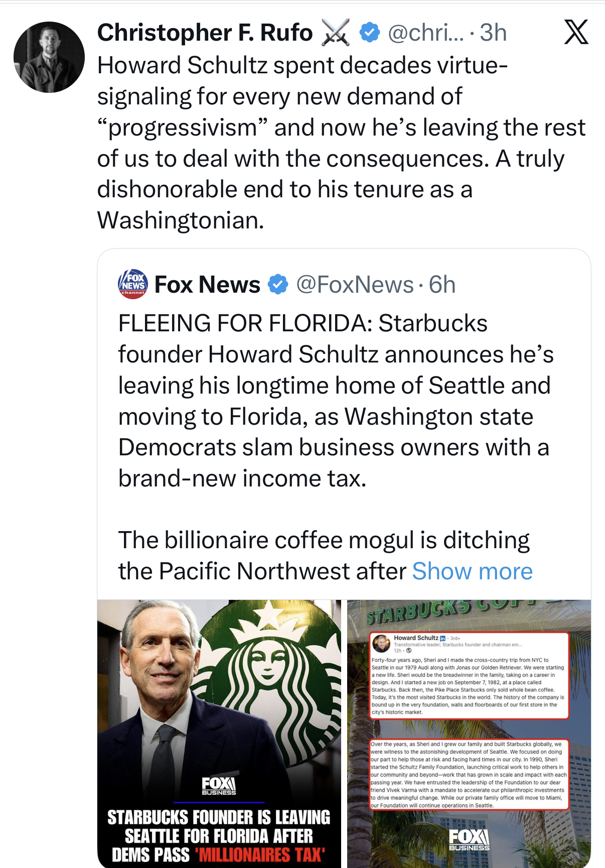Click the Fox Business logo on the Schultz photo
This screenshot has width=605, height=868.
tap(219, 786)
